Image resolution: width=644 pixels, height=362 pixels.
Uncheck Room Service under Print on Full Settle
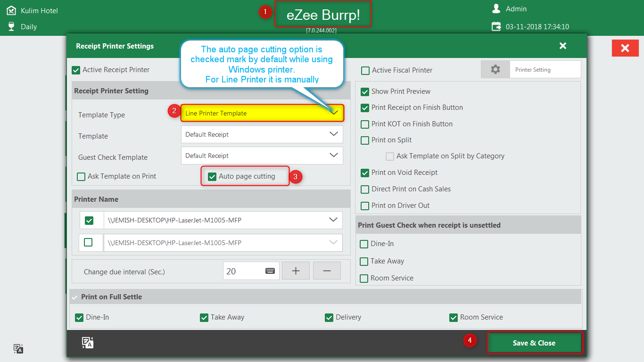[x=454, y=318]
